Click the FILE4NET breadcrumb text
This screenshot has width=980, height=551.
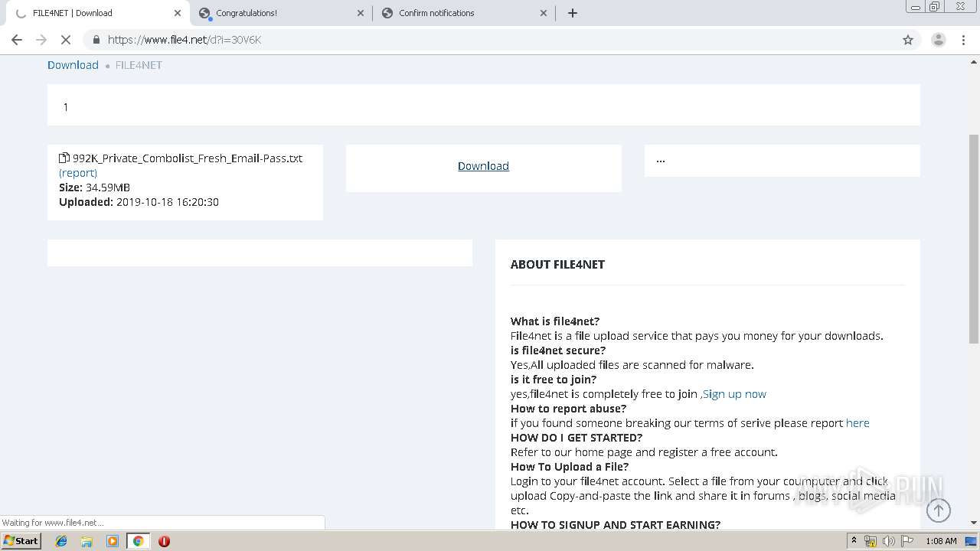coord(139,65)
